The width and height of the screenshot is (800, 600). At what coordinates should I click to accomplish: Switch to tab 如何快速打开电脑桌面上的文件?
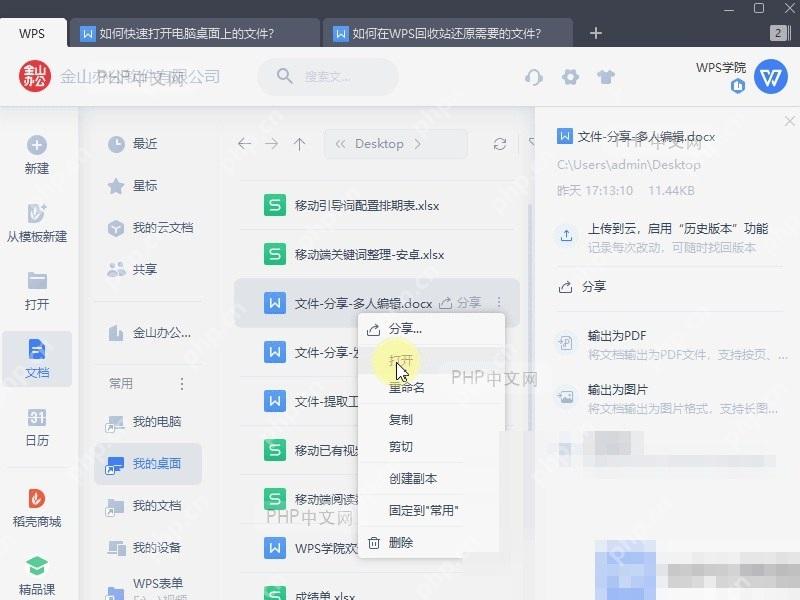tap(194, 33)
